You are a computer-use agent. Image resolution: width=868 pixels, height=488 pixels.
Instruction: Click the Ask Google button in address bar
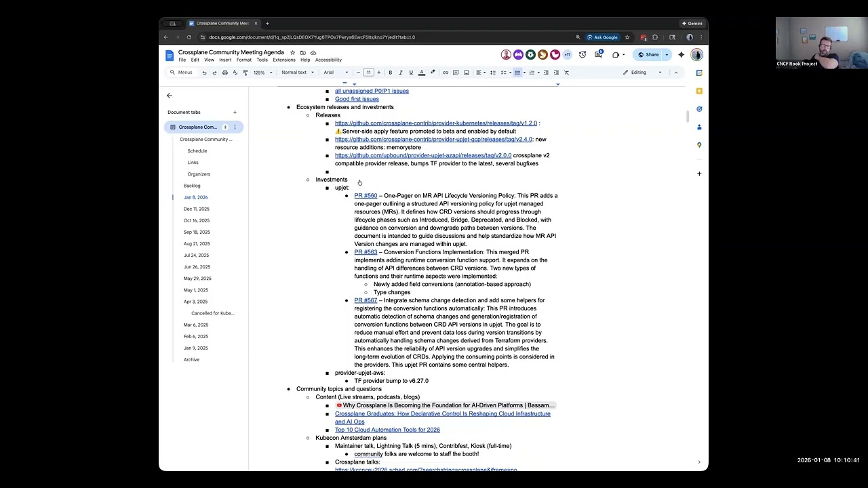(602, 37)
